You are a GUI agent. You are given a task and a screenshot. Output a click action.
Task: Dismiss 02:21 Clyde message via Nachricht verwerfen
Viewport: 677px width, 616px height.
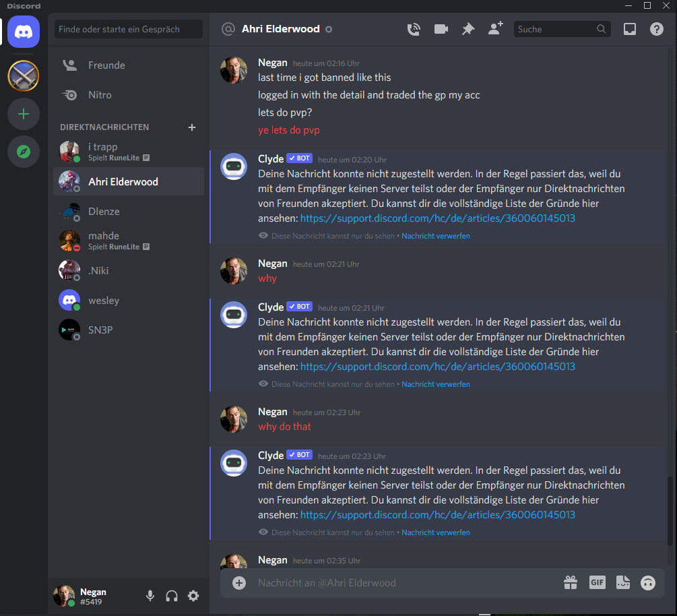pyautogui.click(x=436, y=384)
